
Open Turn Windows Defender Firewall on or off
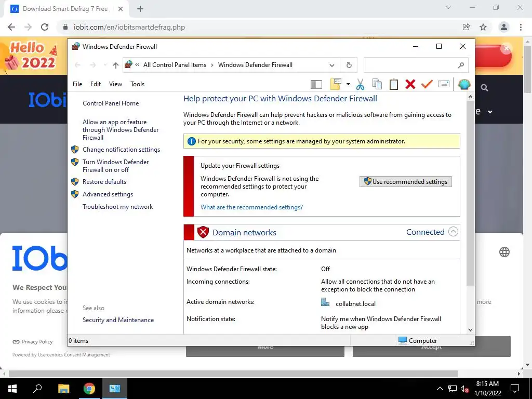click(116, 166)
